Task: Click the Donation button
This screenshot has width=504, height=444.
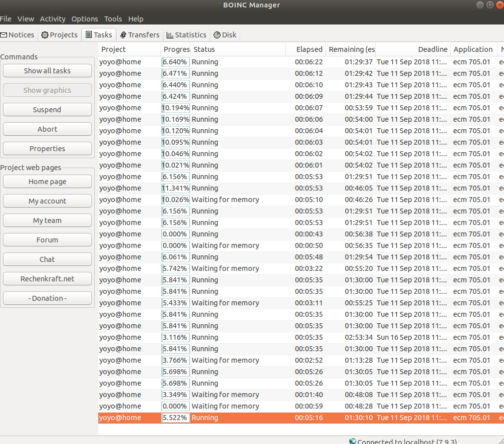Action: click(x=47, y=298)
